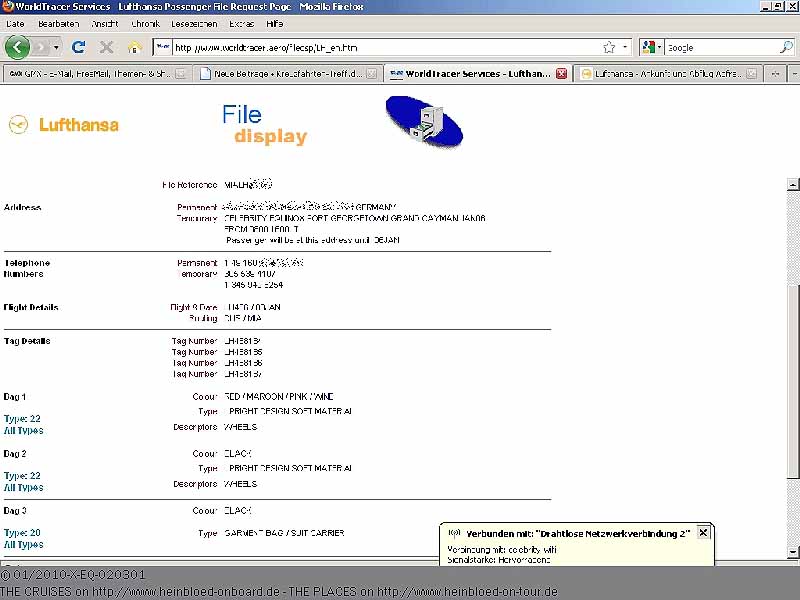Close the Verbunden mit network notification balloon
The height and width of the screenshot is (600, 800).
(x=703, y=533)
